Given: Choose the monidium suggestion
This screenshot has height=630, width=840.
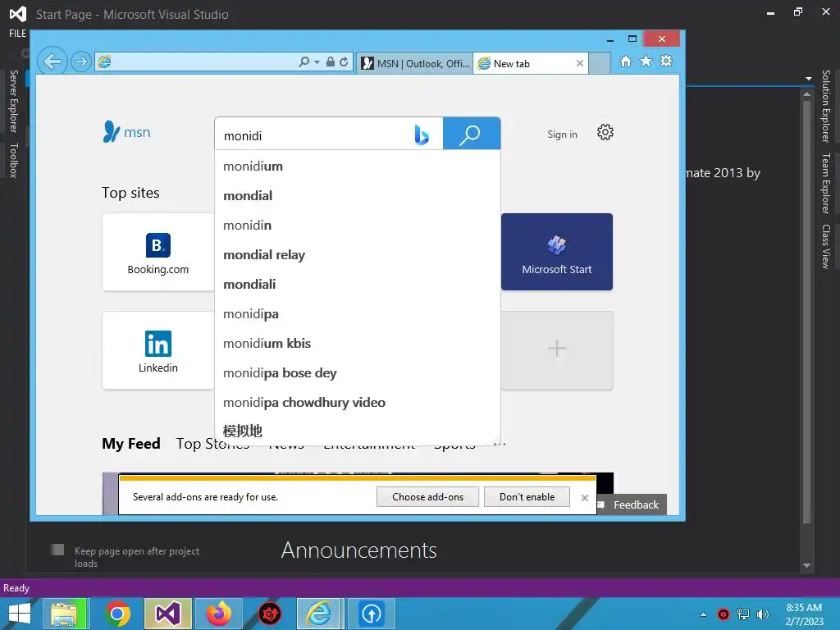Looking at the screenshot, I should tap(358, 167).
